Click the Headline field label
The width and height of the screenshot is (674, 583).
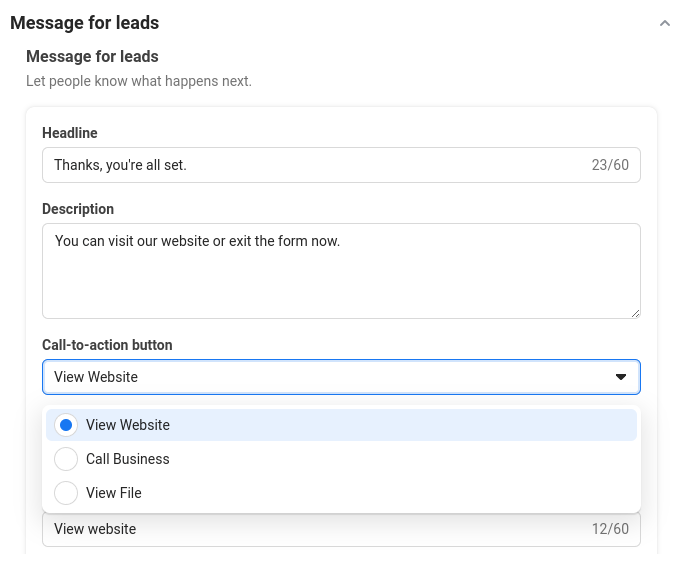pos(70,133)
